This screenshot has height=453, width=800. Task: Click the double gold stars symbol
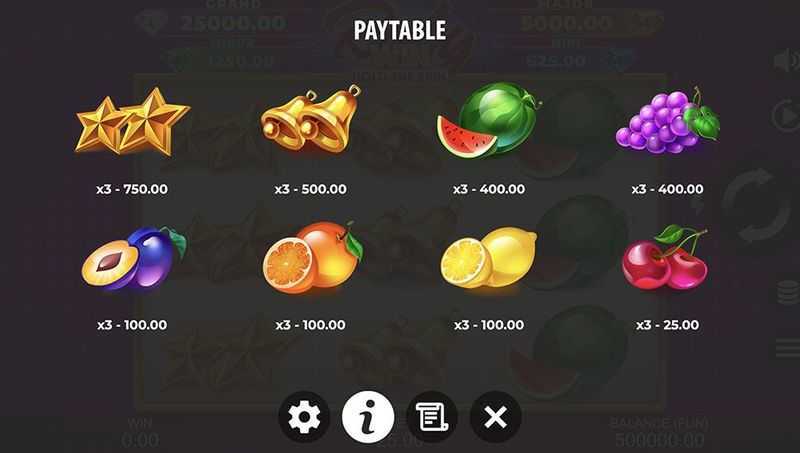tap(132, 121)
